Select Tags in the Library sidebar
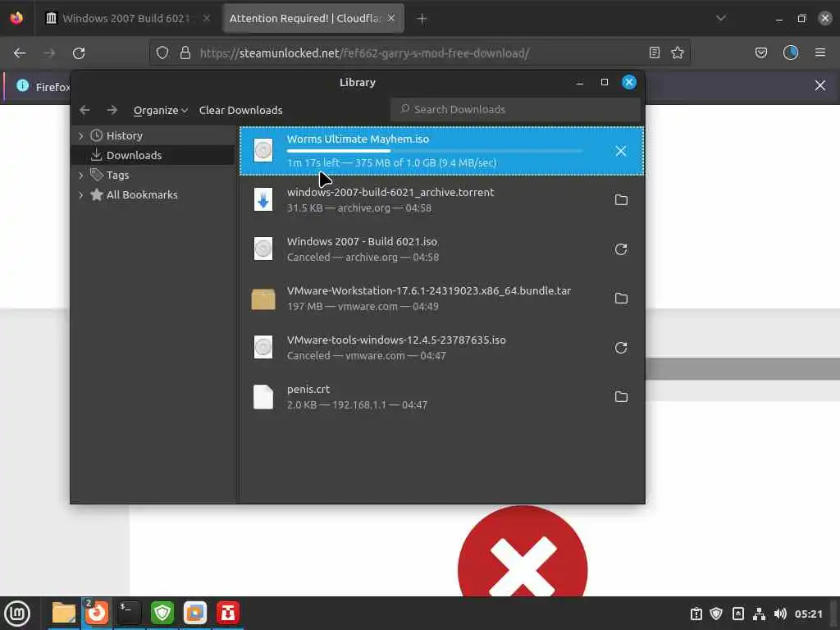The height and width of the screenshot is (630, 840). (x=117, y=176)
